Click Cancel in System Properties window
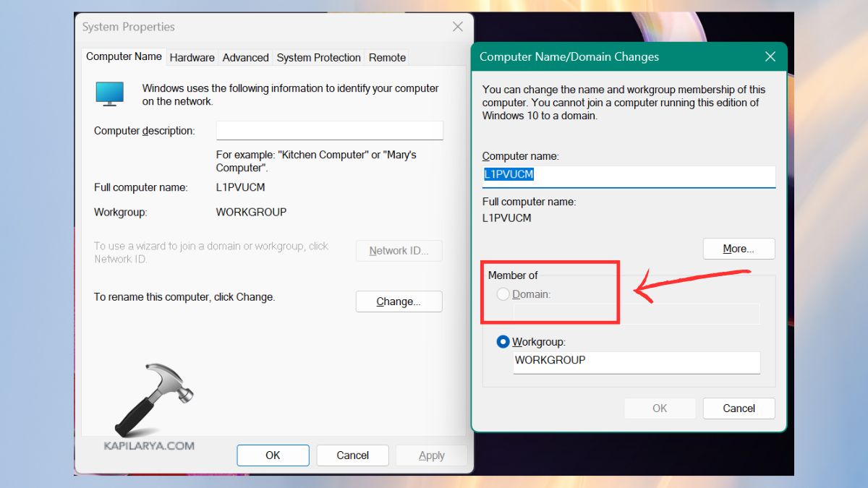Screen dimensions: 868x488 point(353,455)
